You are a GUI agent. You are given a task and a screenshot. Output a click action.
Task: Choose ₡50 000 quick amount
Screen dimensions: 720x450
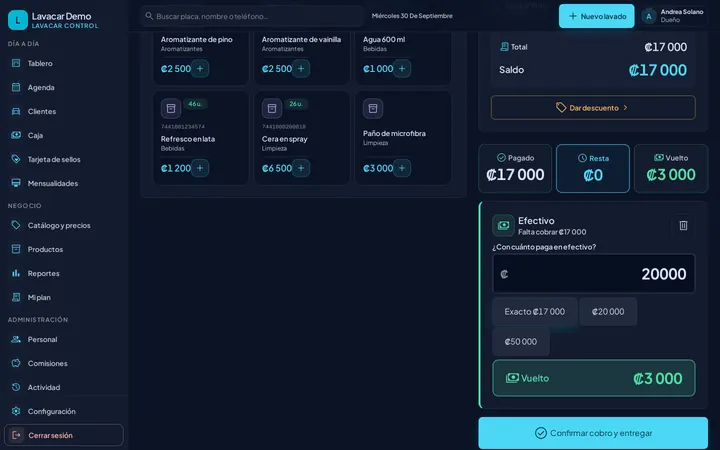(521, 341)
